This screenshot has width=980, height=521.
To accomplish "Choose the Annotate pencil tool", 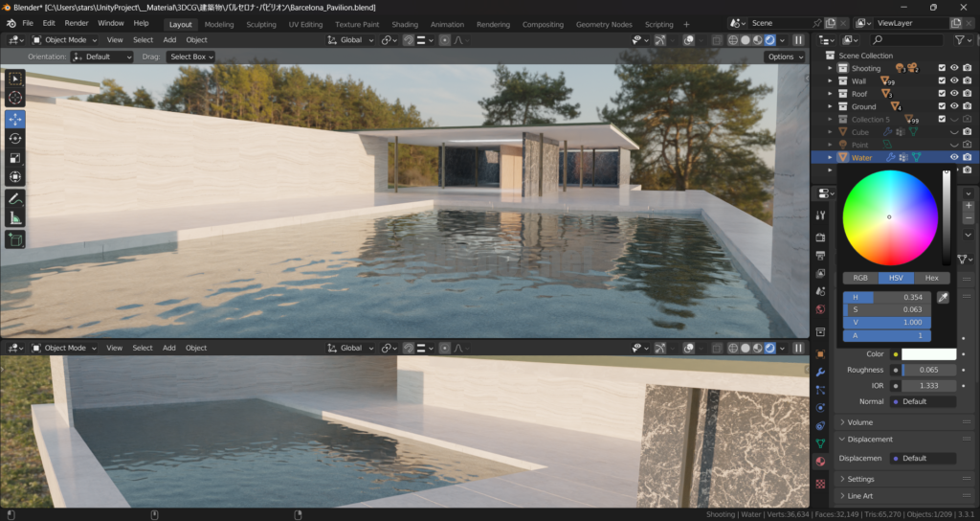I will pyautogui.click(x=15, y=198).
